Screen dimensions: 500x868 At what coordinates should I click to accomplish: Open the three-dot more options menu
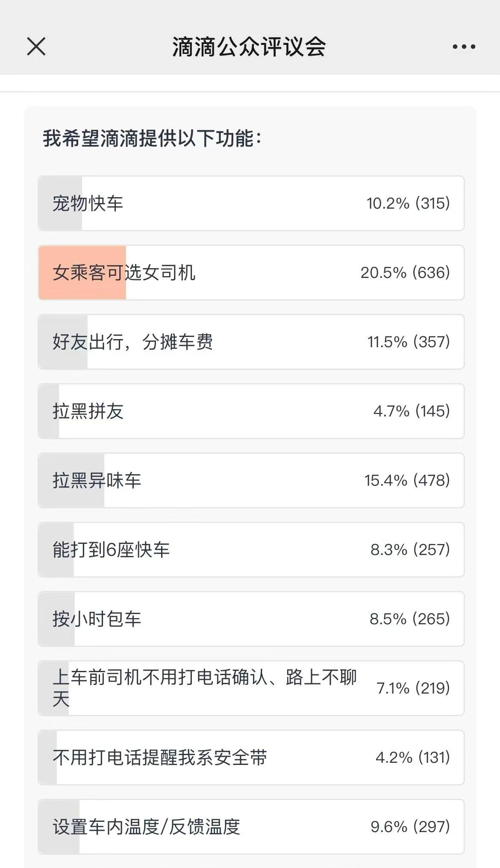tap(464, 47)
